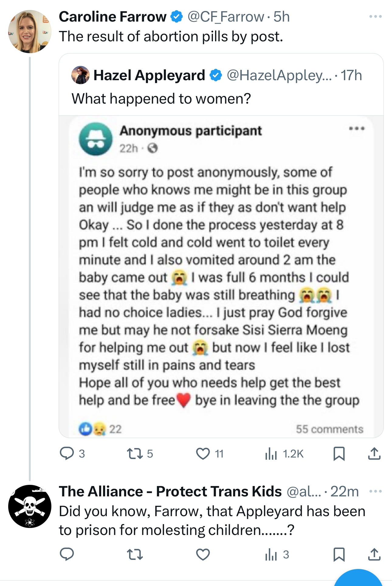The image size is (392, 586).
Task: Tap the blue compose tweet button
Action: coord(358,579)
